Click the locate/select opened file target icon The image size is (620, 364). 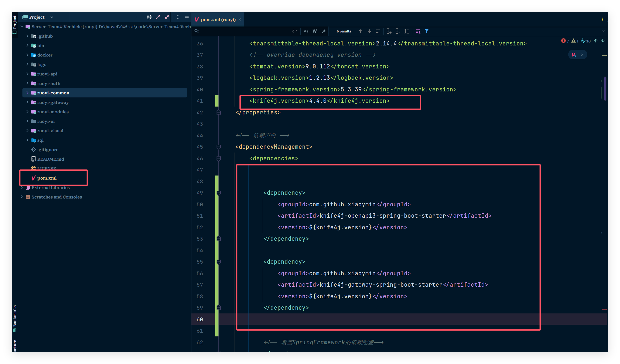pos(149,17)
